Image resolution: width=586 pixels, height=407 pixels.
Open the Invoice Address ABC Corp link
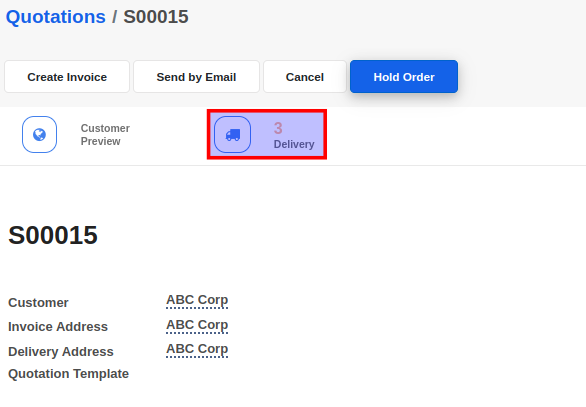(197, 325)
